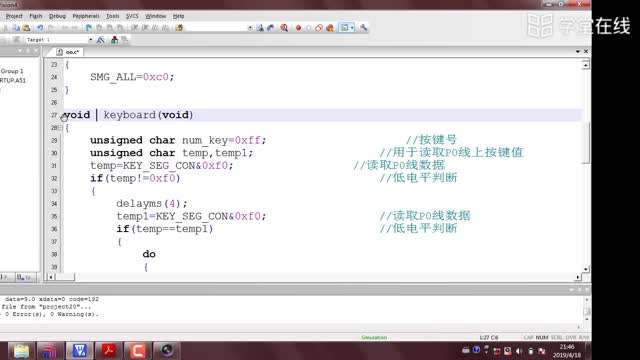Open Keil uVision taskbar icon

(80, 351)
